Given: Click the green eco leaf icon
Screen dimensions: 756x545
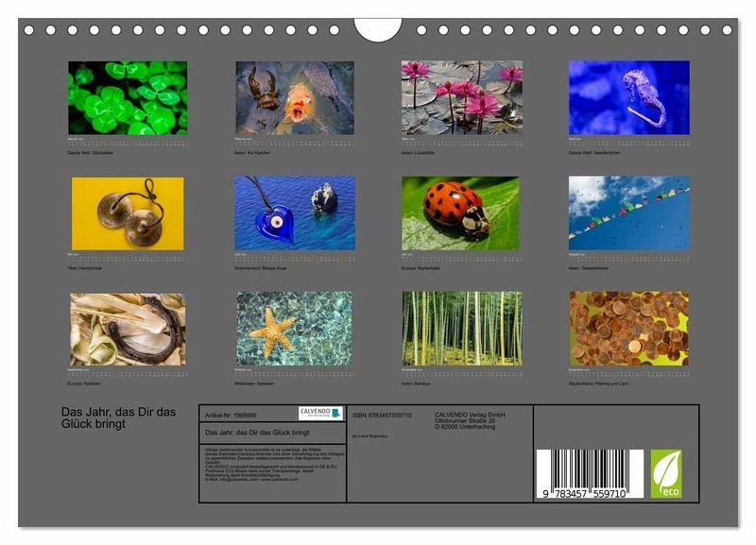Looking at the screenshot, I should [x=666, y=474].
